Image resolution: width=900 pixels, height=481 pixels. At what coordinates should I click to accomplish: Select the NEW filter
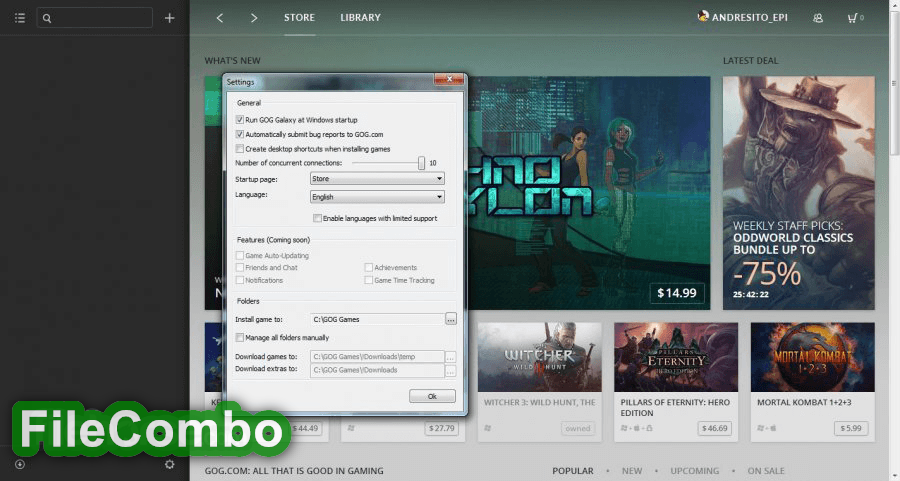(x=632, y=471)
